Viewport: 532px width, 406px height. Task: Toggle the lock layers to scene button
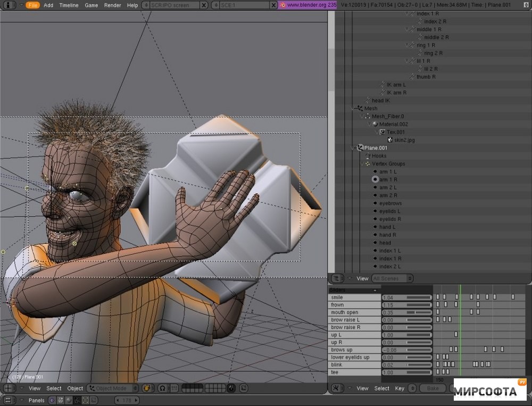[231, 388]
